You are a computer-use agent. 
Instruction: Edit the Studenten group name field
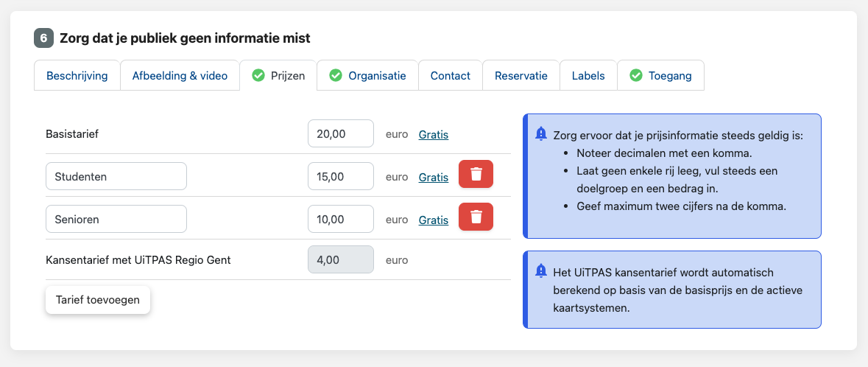[x=116, y=176]
